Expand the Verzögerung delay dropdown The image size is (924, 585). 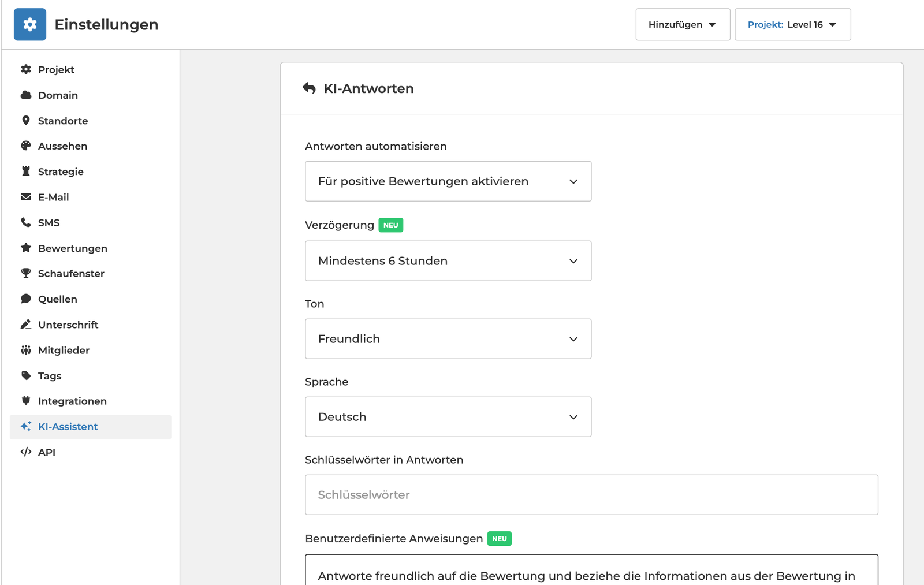coord(448,261)
